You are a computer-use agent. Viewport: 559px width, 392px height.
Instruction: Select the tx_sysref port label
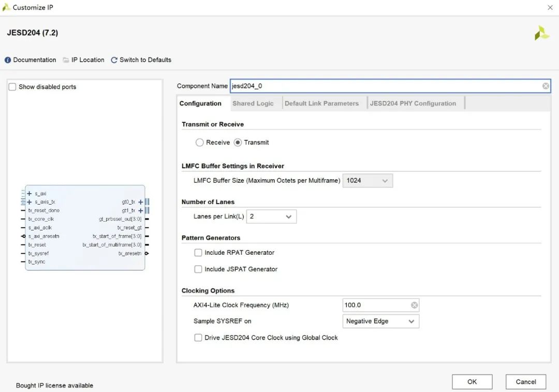coord(38,254)
